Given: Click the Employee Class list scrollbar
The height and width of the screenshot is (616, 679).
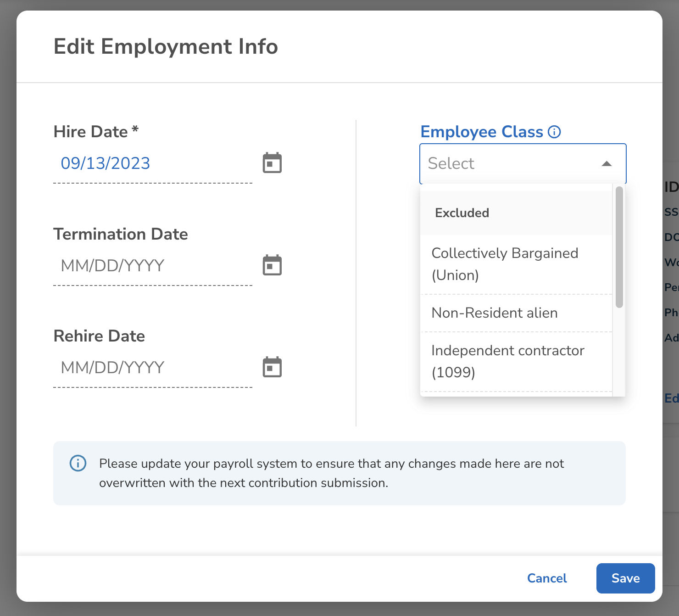Looking at the screenshot, I should point(619,248).
